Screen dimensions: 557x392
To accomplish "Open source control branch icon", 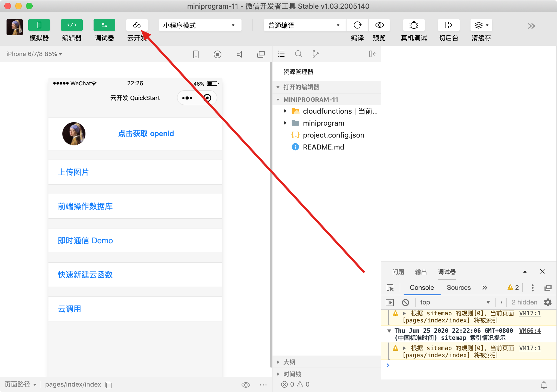I will [x=315, y=54].
